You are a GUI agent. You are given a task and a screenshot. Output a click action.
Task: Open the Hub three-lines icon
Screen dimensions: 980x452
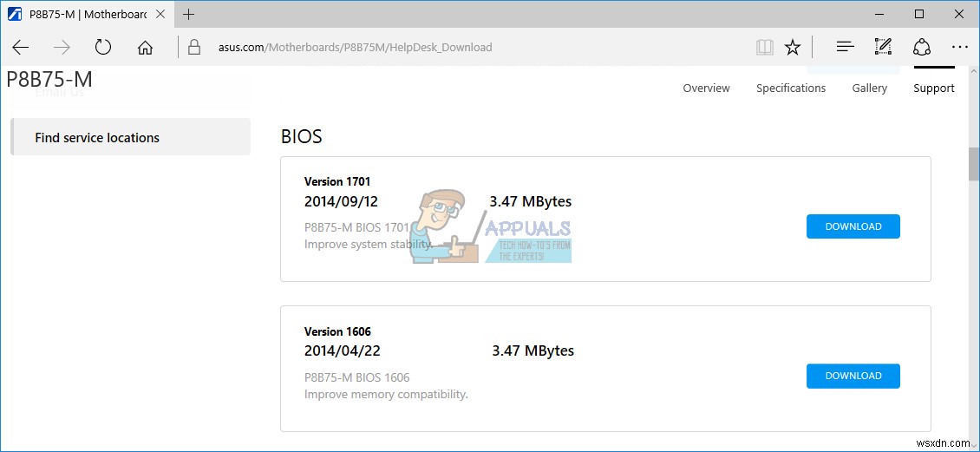[x=845, y=47]
